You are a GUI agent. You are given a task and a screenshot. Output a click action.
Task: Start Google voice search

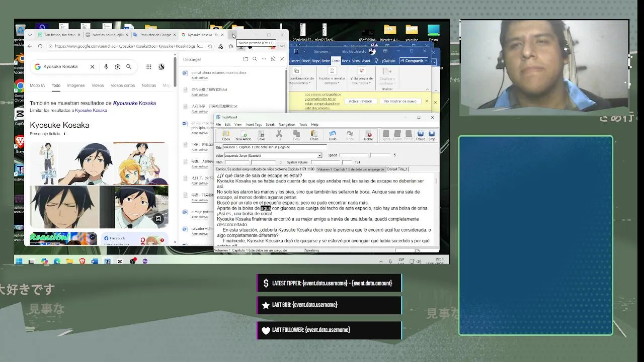click(106, 66)
